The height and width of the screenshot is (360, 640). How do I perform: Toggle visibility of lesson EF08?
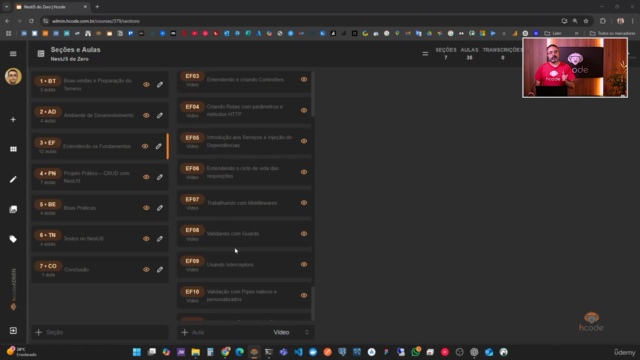click(304, 234)
